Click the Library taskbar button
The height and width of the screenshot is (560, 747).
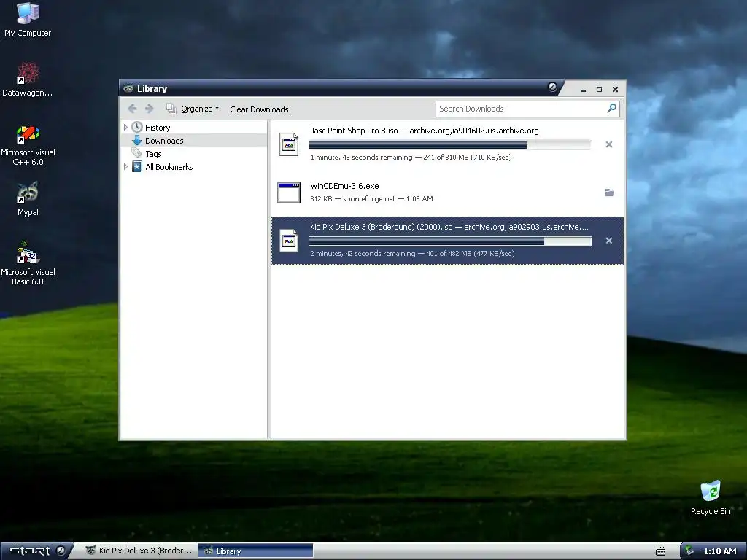(x=255, y=551)
